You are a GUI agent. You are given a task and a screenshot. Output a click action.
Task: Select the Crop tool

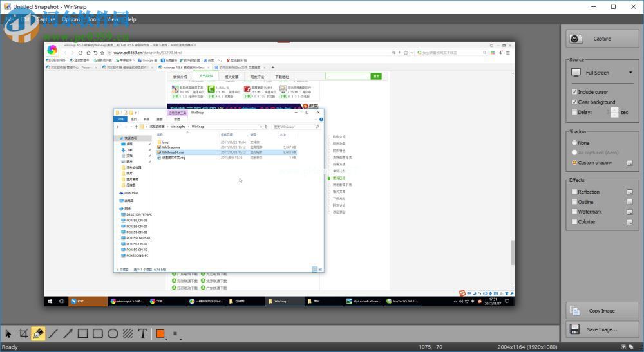pos(23,333)
